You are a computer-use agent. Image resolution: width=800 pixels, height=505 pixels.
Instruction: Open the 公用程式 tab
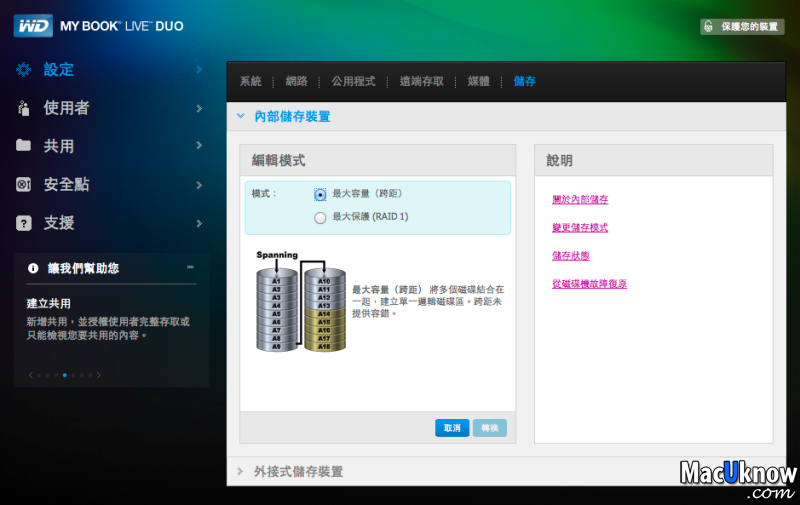(x=353, y=81)
